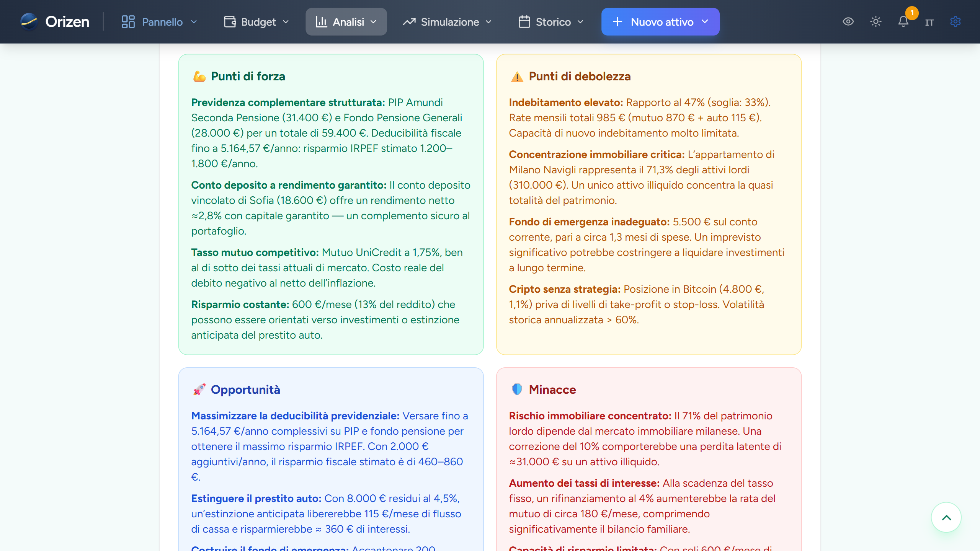This screenshot has width=980, height=551.
Task: Expand the Budget dropdown chevron
Action: [286, 22]
